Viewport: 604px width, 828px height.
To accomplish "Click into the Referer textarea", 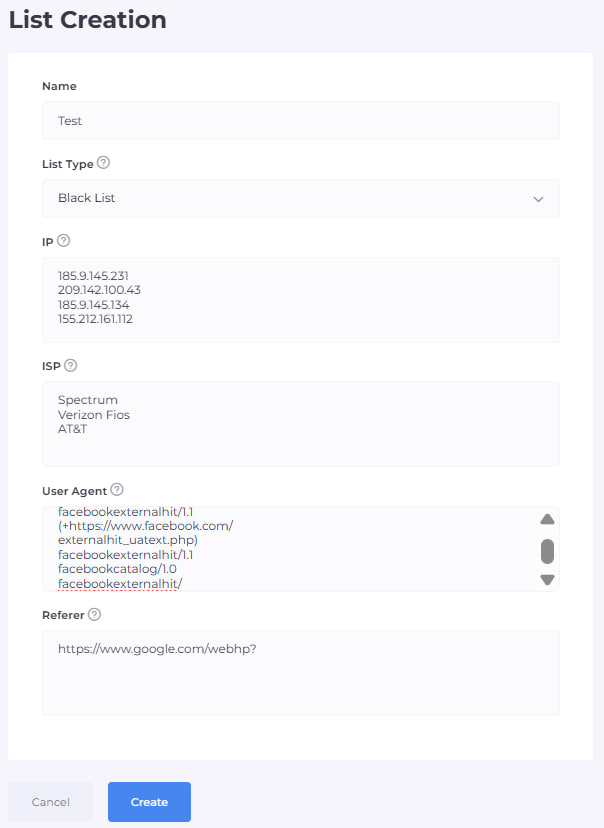I will click(x=300, y=685).
